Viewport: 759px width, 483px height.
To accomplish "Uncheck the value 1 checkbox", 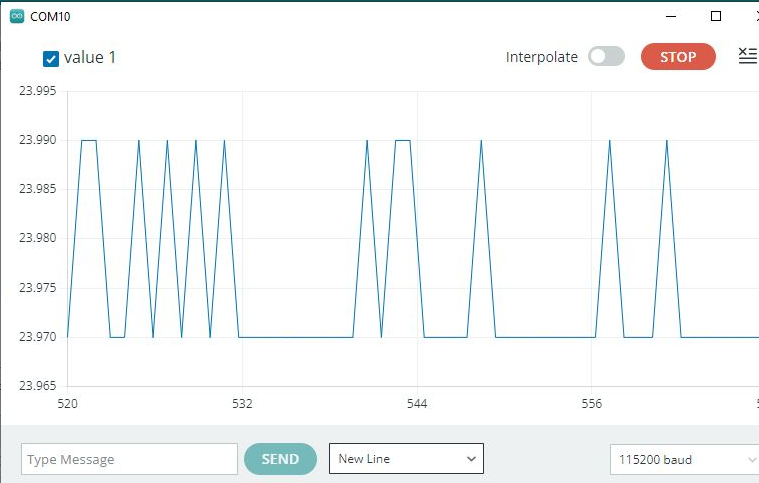I will click(51, 59).
